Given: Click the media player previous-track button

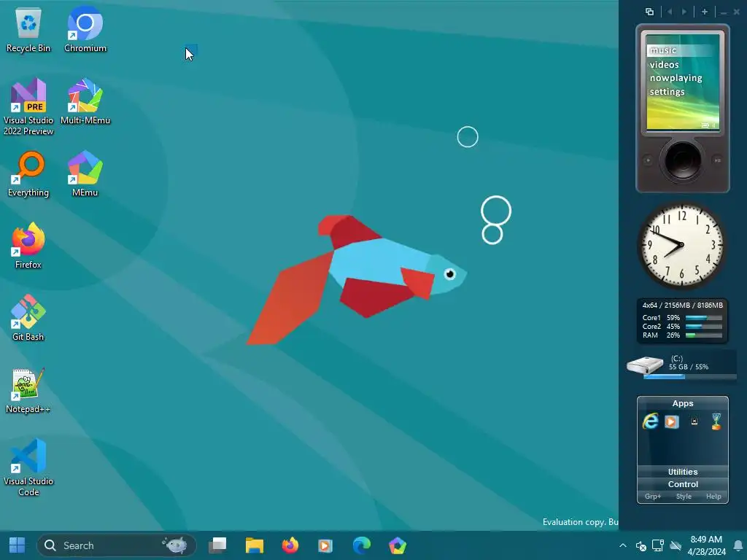Looking at the screenshot, I should pos(648,160).
